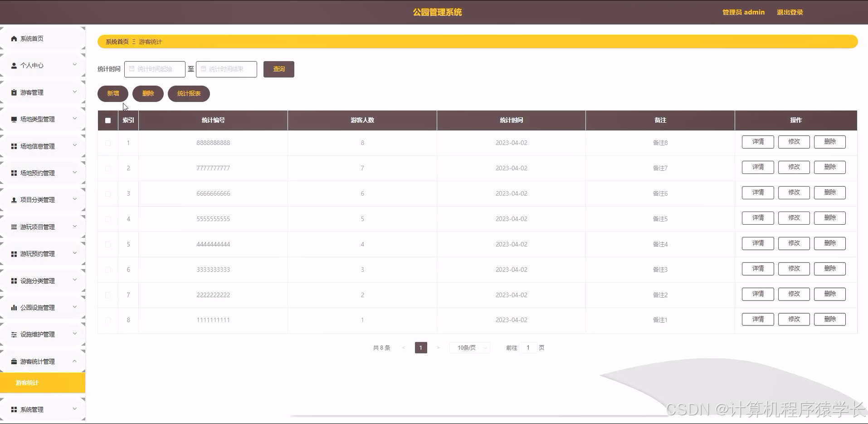Viewport: 868px width, 424px height.
Task: Click 修改 for row 7777777777
Action: click(794, 167)
